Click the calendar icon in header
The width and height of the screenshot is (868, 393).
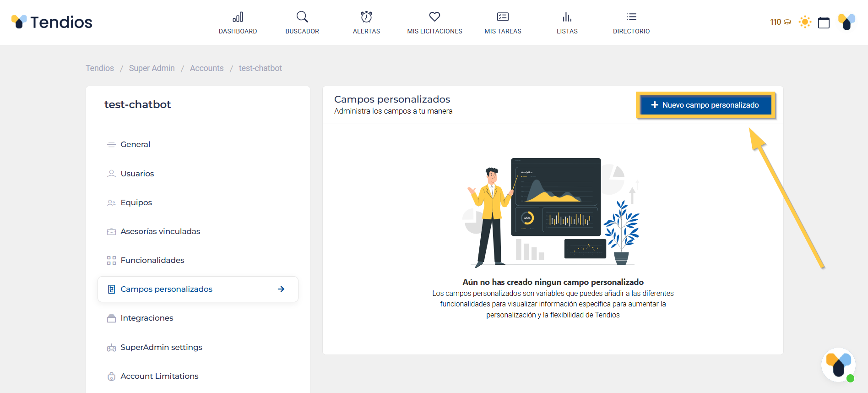(824, 22)
